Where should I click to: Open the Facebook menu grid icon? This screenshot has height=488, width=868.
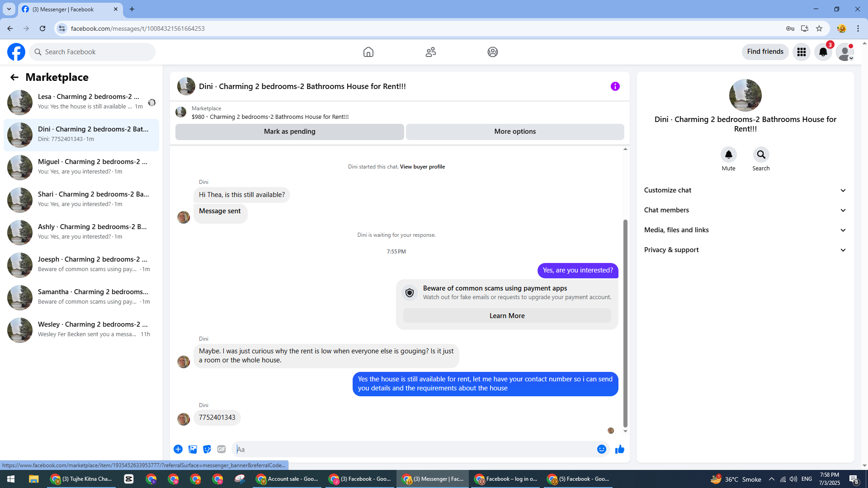pyautogui.click(x=801, y=52)
